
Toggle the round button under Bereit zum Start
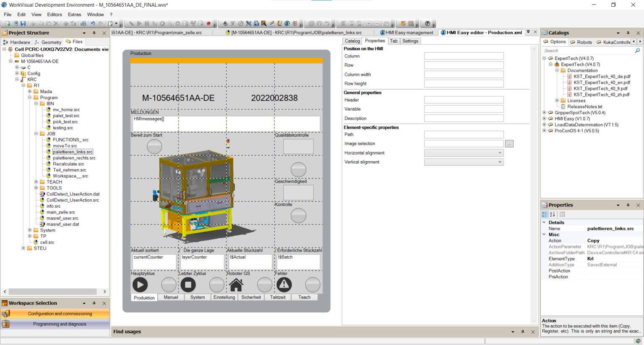pyautogui.click(x=154, y=147)
